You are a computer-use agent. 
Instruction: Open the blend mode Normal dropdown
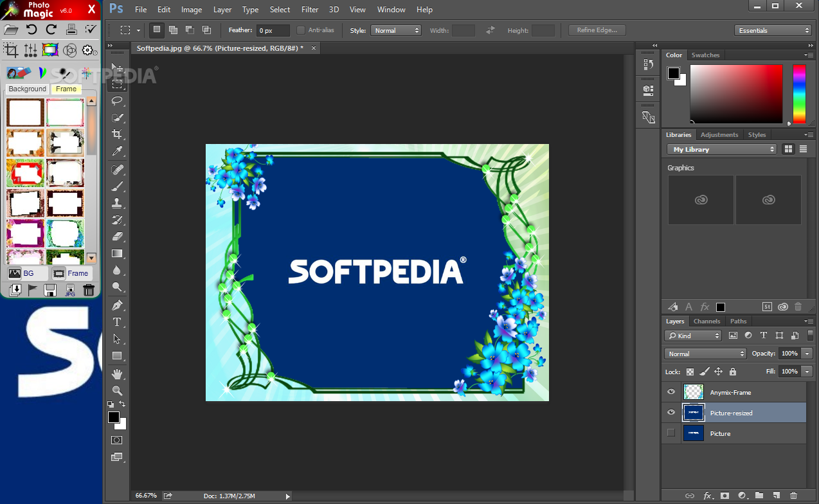coord(705,354)
